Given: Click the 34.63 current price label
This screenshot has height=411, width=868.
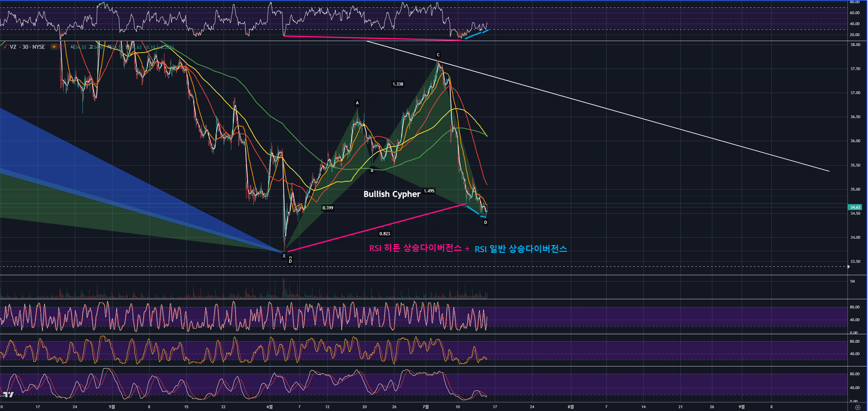Looking at the screenshot, I should point(855,207).
